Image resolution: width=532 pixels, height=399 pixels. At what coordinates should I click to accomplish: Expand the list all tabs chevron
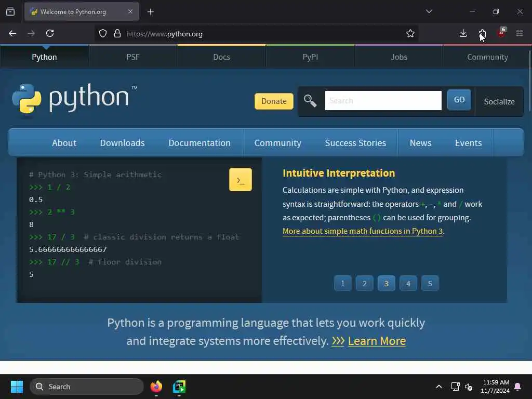click(x=429, y=11)
